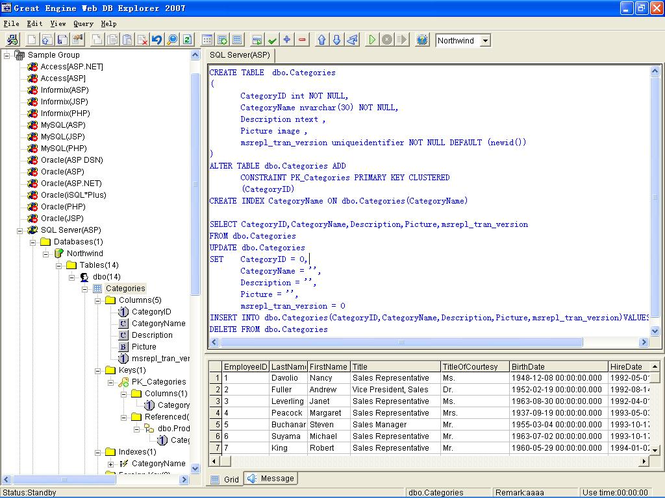Click the blue down arrow icon

point(337,40)
